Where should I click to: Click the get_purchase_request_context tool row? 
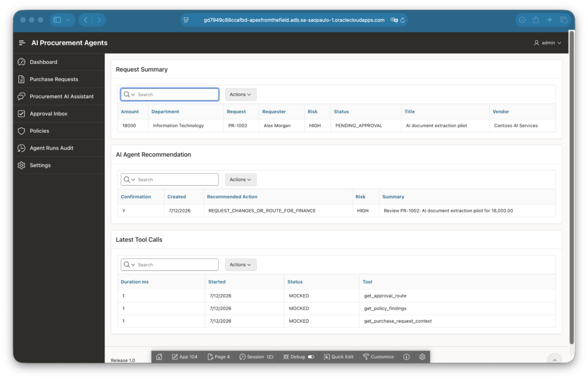[x=397, y=321]
